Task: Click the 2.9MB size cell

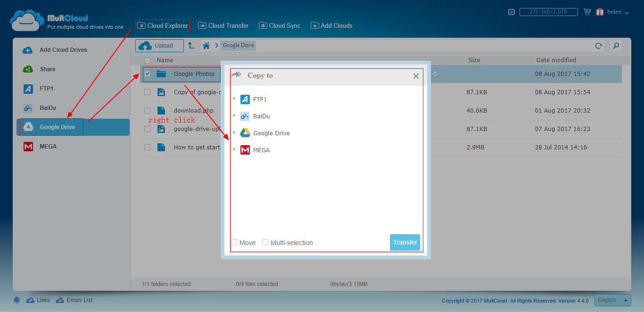Action: pos(475,148)
